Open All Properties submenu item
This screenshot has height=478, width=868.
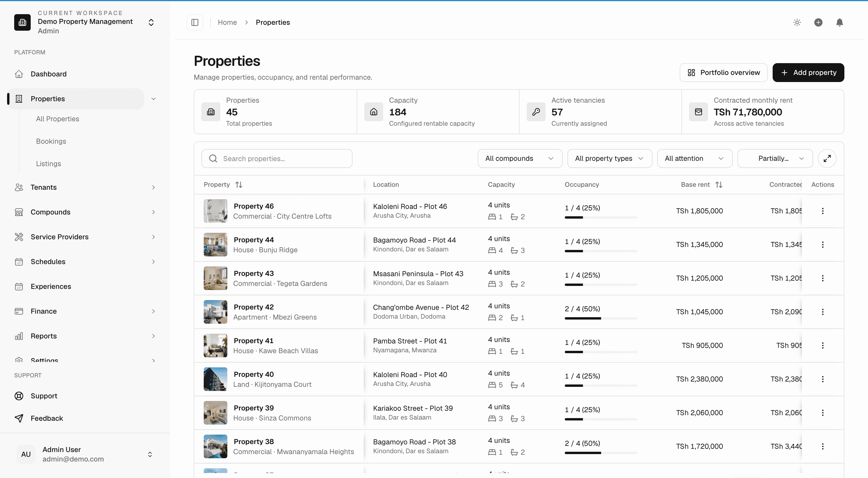click(x=58, y=119)
